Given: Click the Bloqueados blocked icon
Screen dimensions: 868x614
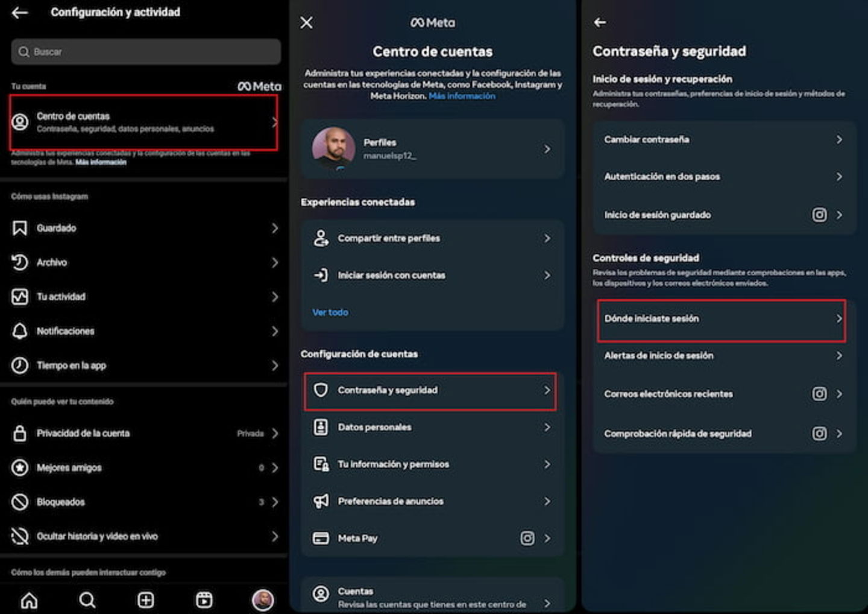Looking at the screenshot, I should point(20,502).
